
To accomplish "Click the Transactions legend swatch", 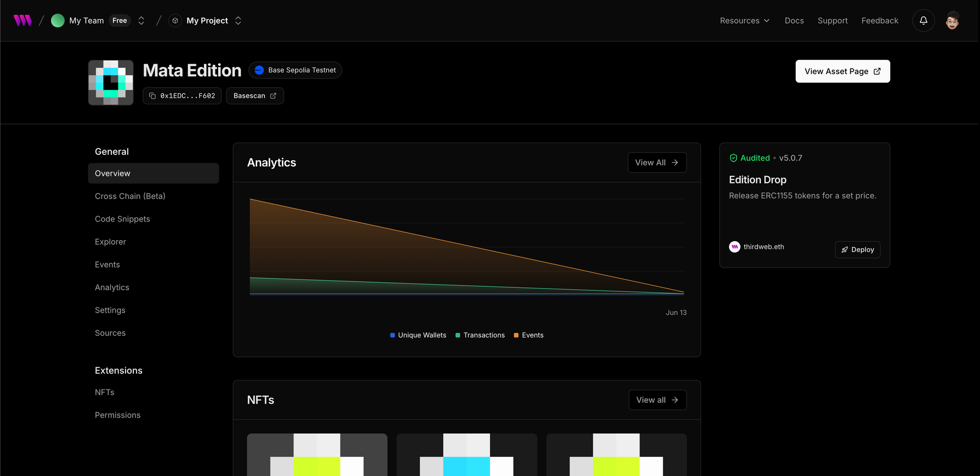I will click(x=458, y=335).
